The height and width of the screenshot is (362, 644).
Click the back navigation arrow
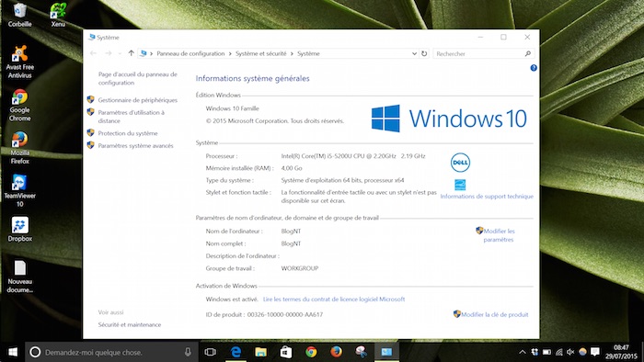93,53
